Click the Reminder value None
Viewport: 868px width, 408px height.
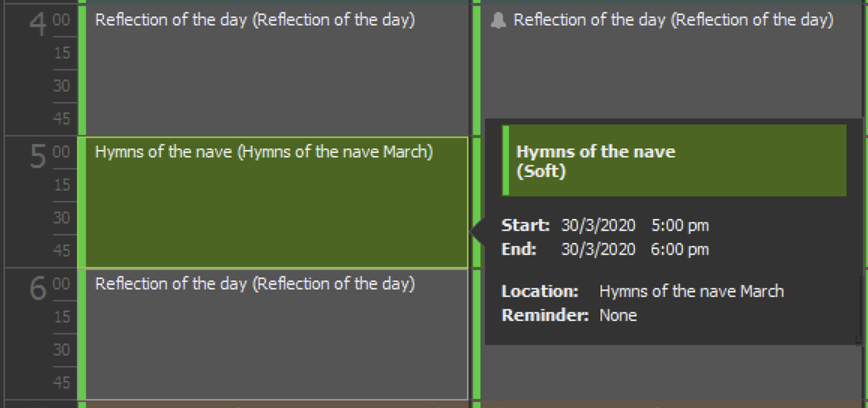click(618, 316)
